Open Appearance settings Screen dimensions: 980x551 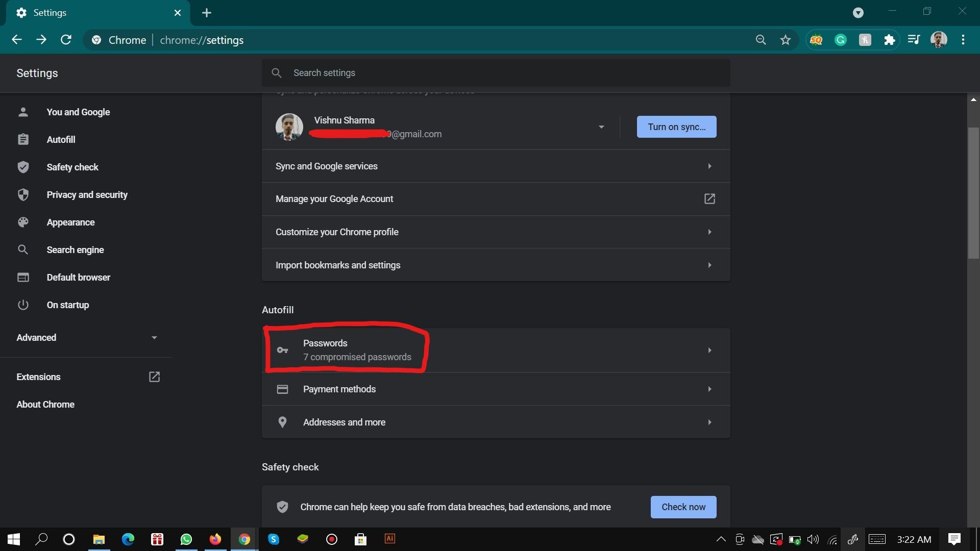(x=70, y=222)
